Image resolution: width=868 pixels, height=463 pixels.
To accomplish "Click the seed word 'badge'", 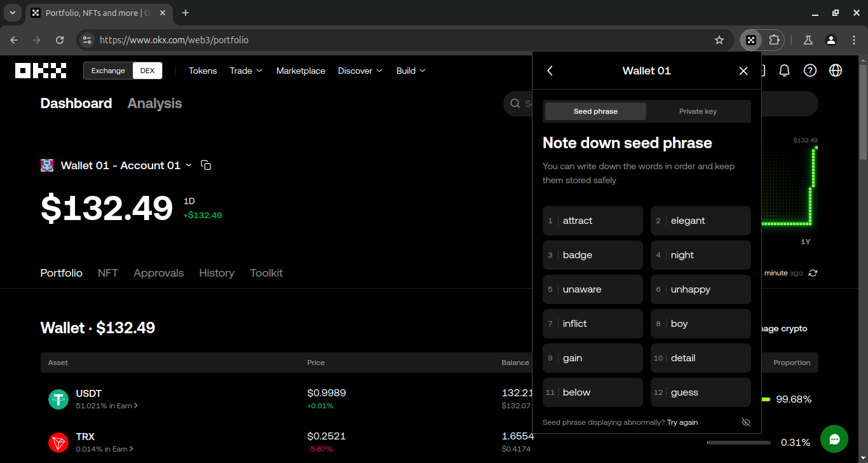I will tap(593, 255).
